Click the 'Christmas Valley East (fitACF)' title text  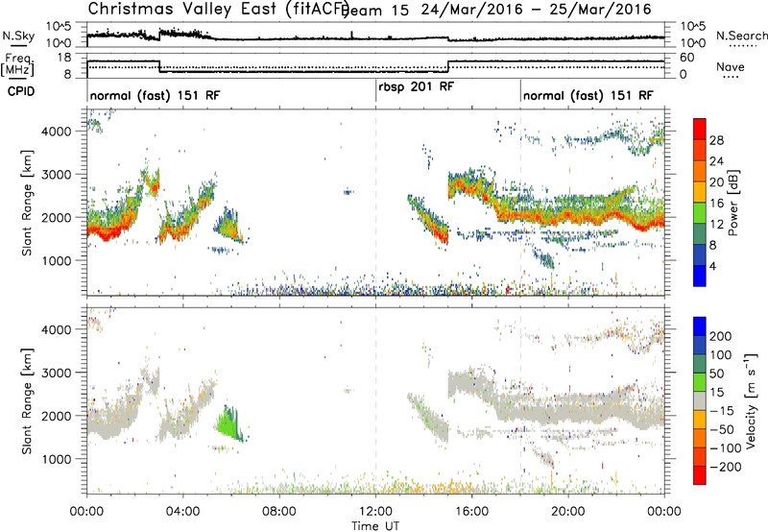point(219,9)
